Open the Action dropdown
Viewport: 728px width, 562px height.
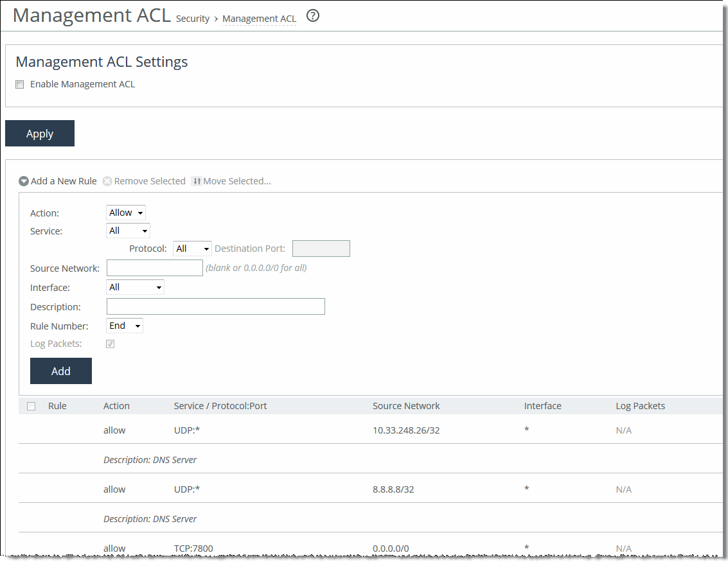tap(126, 213)
